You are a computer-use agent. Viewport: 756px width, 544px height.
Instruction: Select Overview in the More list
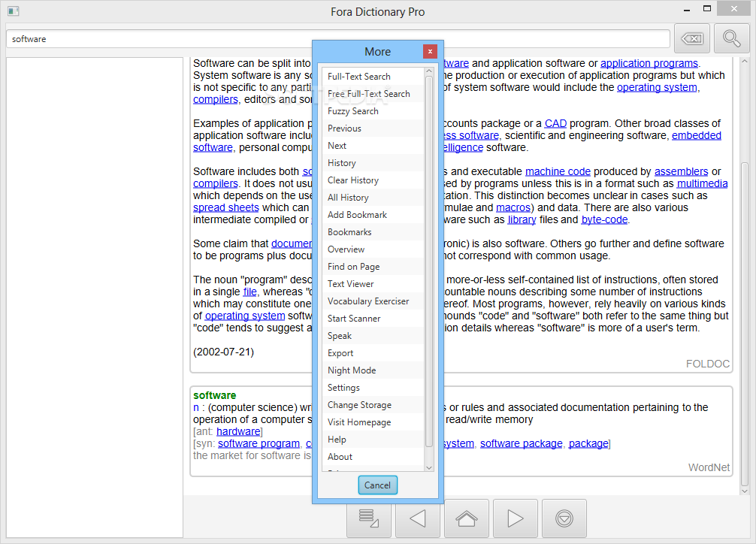point(373,249)
